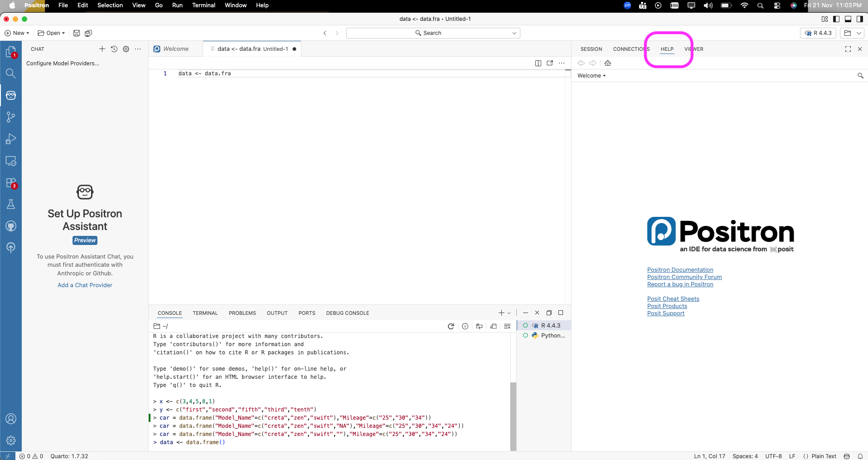Image resolution: width=868 pixels, height=460 pixels.
Task: Toggle the primary side bar visibility
Action: [x=836, y=19]
